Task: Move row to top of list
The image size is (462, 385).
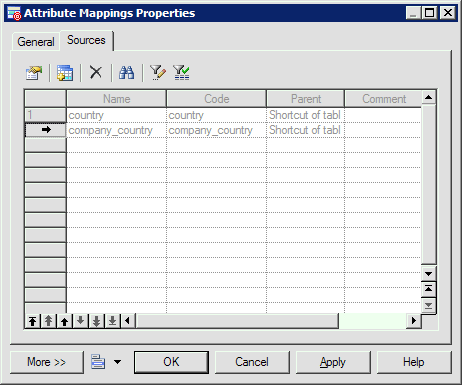Action: click(x=33, y=321)
